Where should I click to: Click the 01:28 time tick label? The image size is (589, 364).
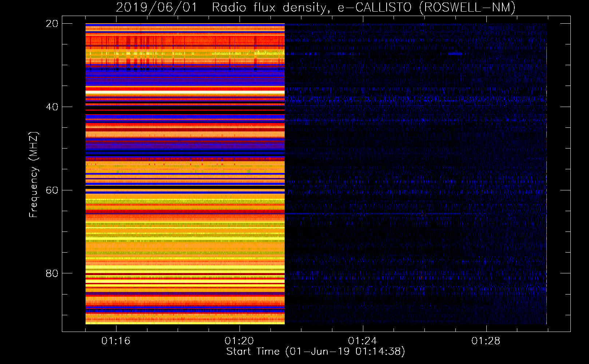[486, 341]
